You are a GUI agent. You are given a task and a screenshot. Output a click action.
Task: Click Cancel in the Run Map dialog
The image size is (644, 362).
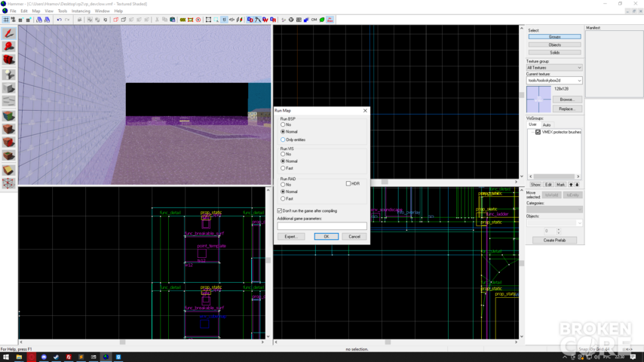coord(354,237)
